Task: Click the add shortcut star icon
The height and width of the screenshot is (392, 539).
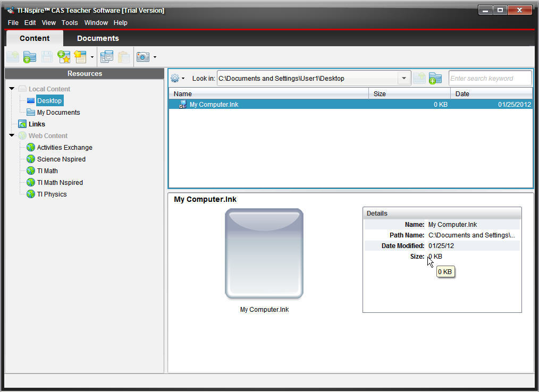Action: pos(64,57)
